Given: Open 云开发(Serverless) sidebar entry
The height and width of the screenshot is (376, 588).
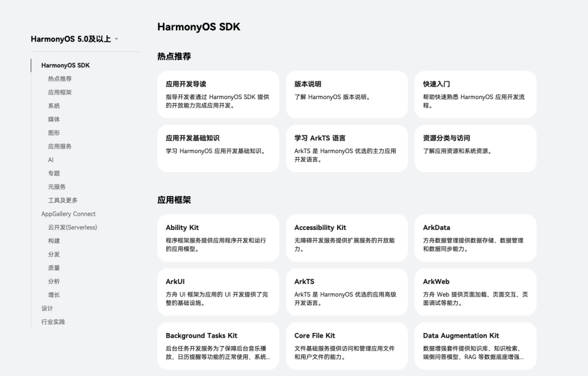Looking at the screenshot, I should [x=72, y=227].
